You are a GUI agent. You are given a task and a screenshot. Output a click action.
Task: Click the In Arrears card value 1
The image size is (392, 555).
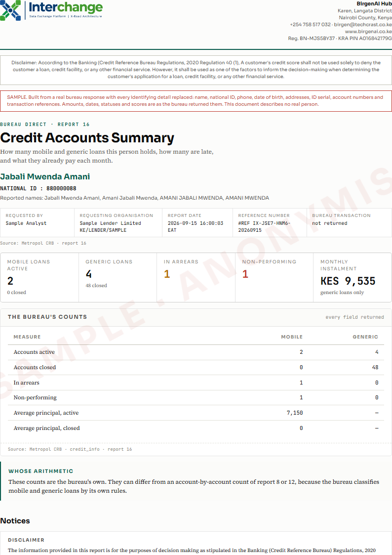pyautogui.click(x=167, y=274)
